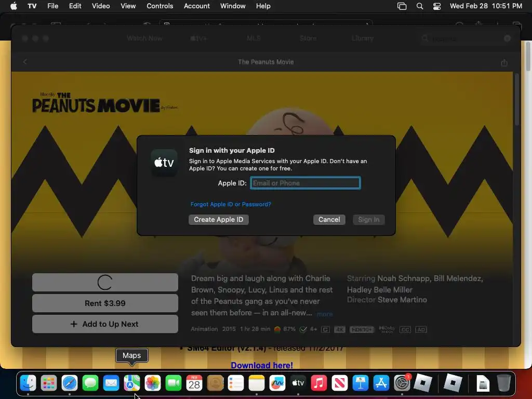The height and width of the screenshot is (399, 532).
Task: Click the loading spinner button above Rent
Action: coord(105,282)
